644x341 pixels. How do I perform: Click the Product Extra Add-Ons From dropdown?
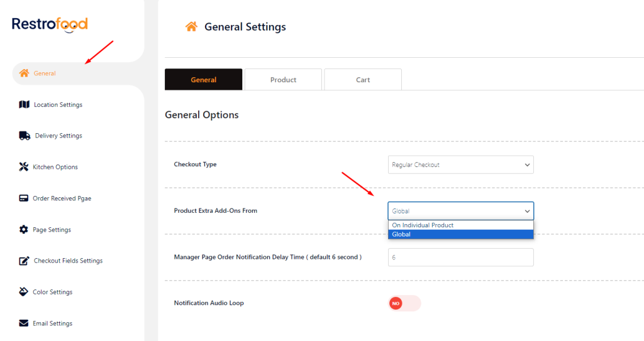click(461, 211)
